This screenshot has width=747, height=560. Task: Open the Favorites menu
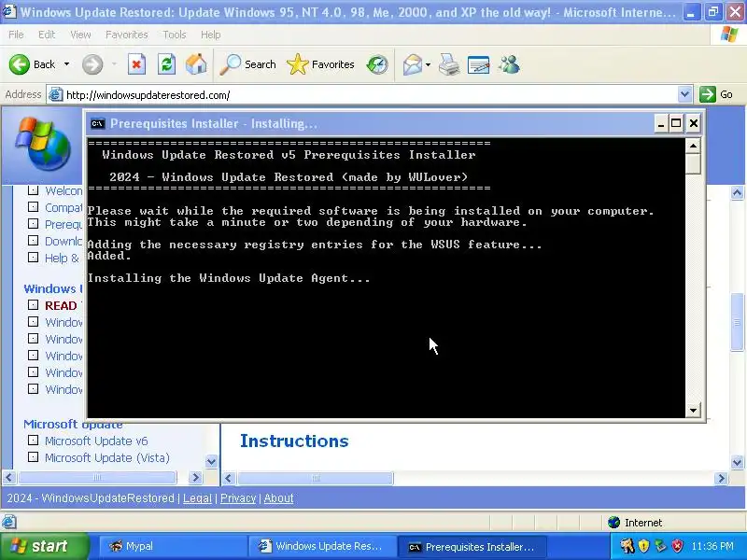tap(127, 35)
